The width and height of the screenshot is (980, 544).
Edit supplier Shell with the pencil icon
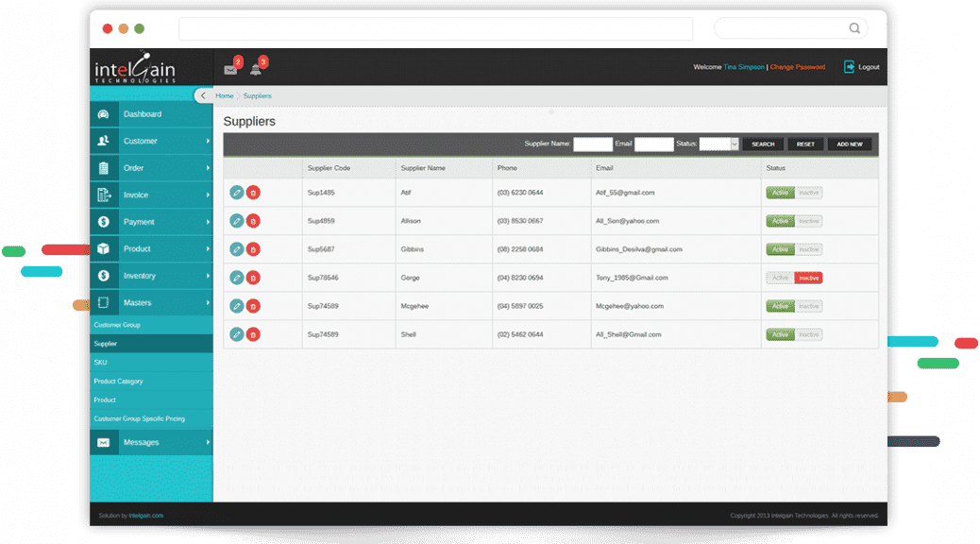(x=236, y=334)
